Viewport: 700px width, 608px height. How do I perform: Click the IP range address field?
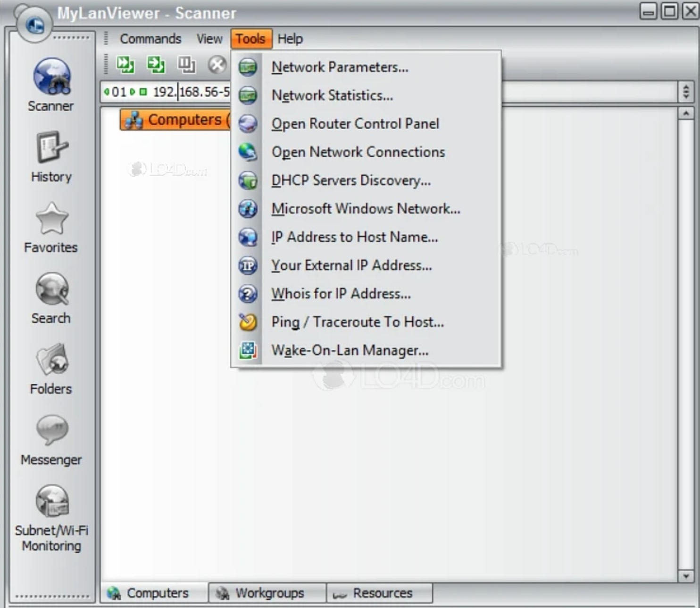click(191, 92)
